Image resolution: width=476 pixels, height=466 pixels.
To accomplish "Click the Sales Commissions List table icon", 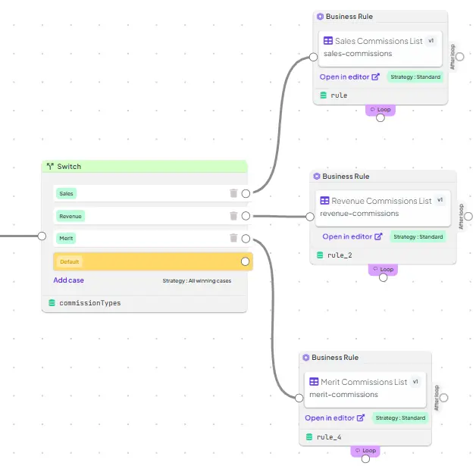I will pyautogui.click(x=328, y=41).
